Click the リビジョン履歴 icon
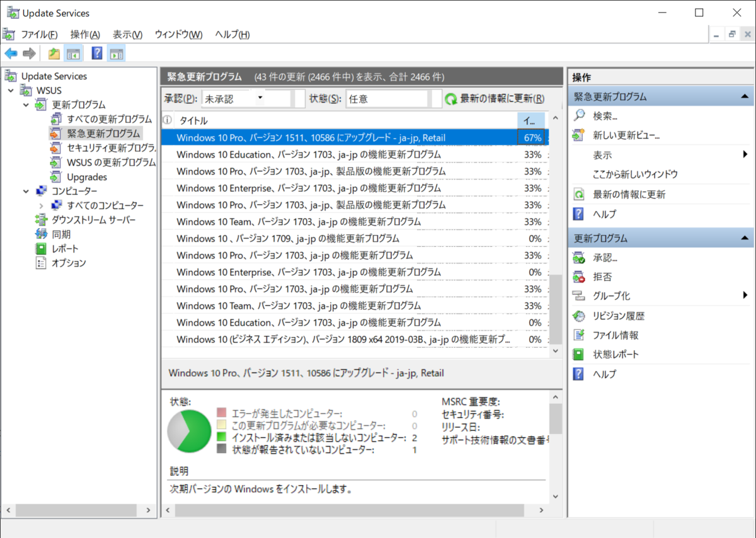The height and width of the screenshot is (538, 756). coord(579,316)
